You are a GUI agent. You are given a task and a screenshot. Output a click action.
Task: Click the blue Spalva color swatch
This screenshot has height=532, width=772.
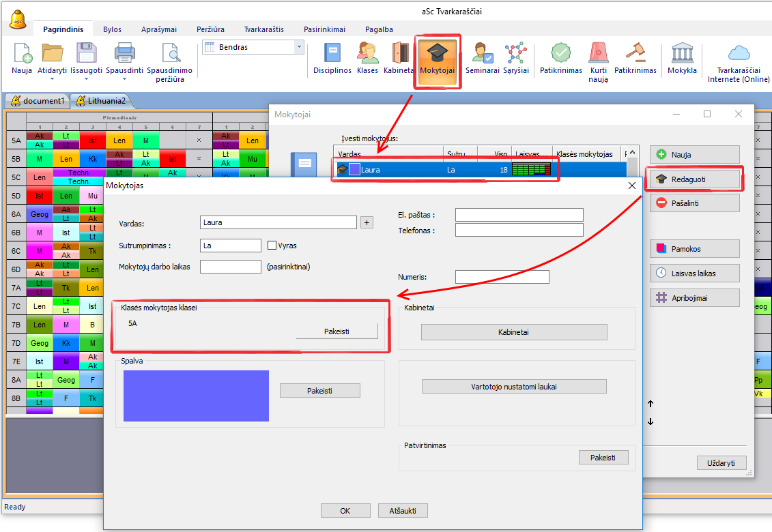coord(196,396)
